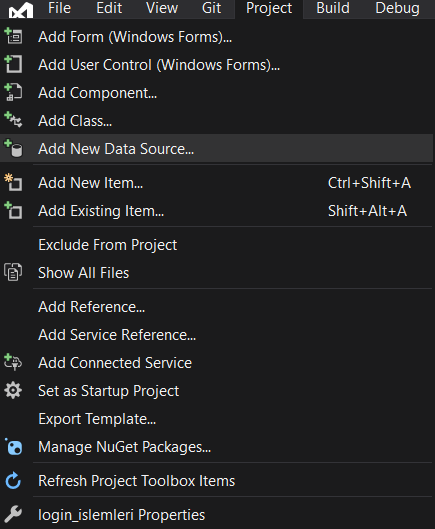Click the Add New Item icon
This screenshot has width=435, height=529.
(x=13, y=183)
